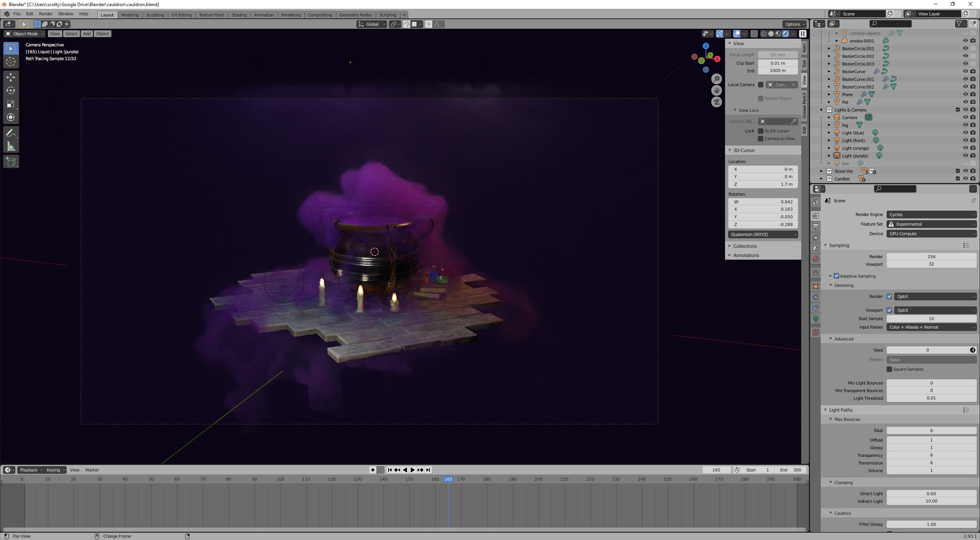
Task: Open Object Data light properties tab
Action: tap(816, 319)
